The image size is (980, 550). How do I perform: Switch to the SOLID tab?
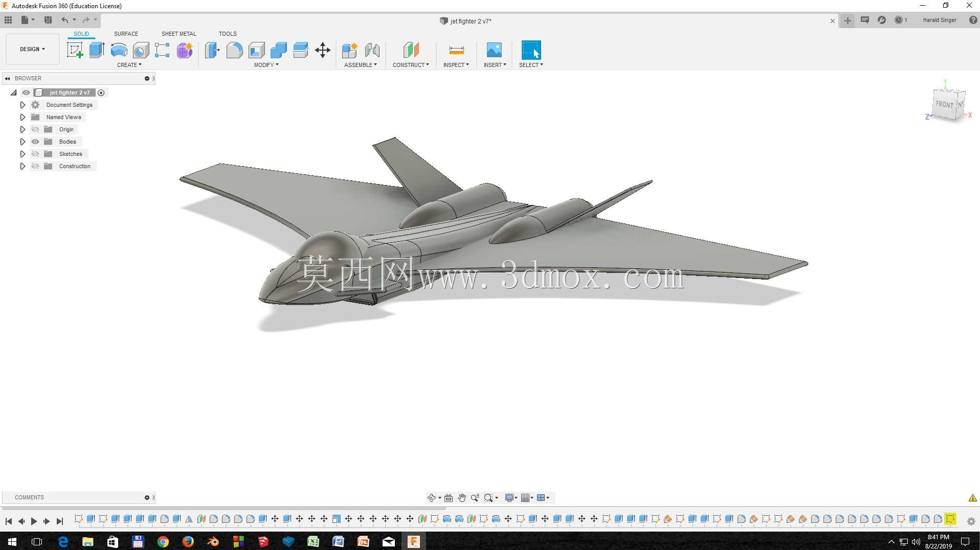(81, 34)
